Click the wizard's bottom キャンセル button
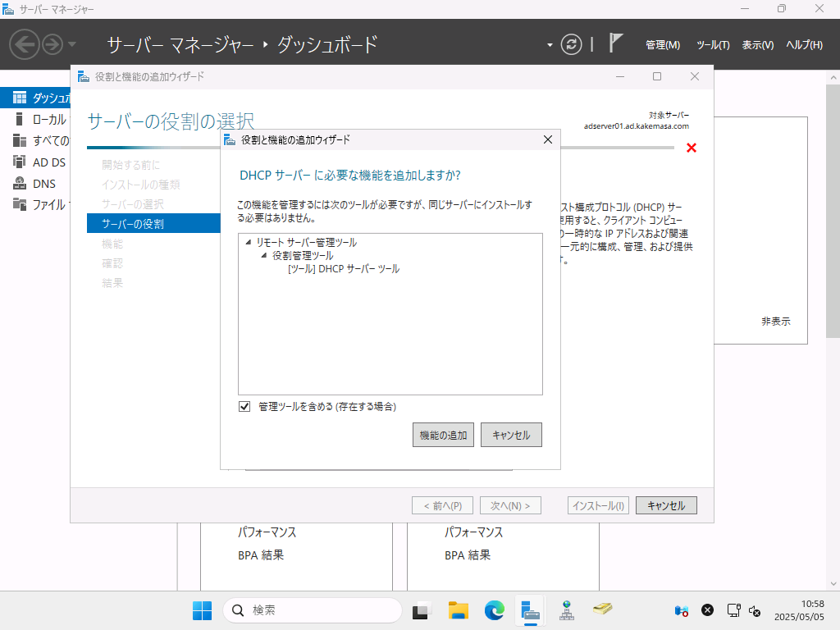Image resolution: width=840 pixels, height=630 pixels. [666, 505]
